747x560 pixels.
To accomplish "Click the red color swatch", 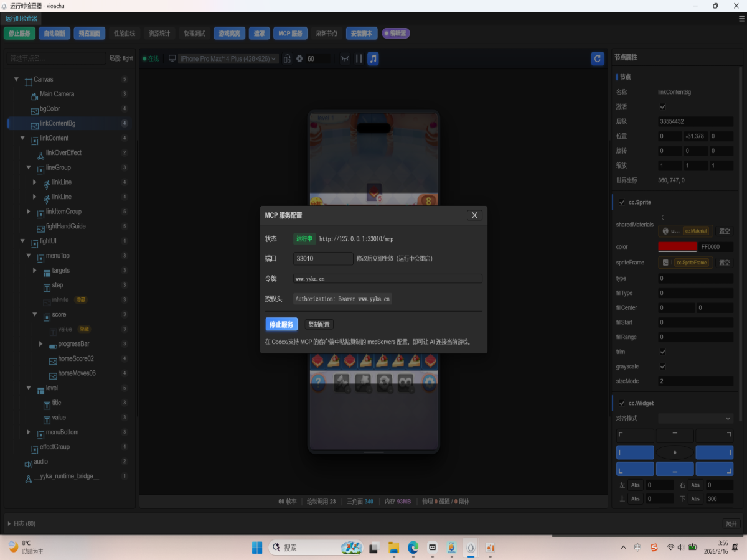I will [x=677, y=247].
